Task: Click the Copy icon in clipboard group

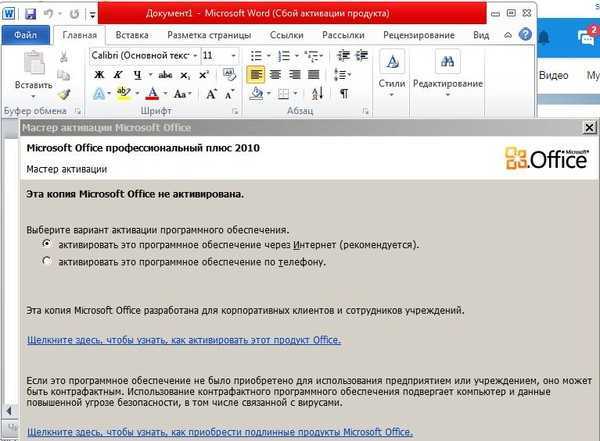Action: [x=64, y=75]
